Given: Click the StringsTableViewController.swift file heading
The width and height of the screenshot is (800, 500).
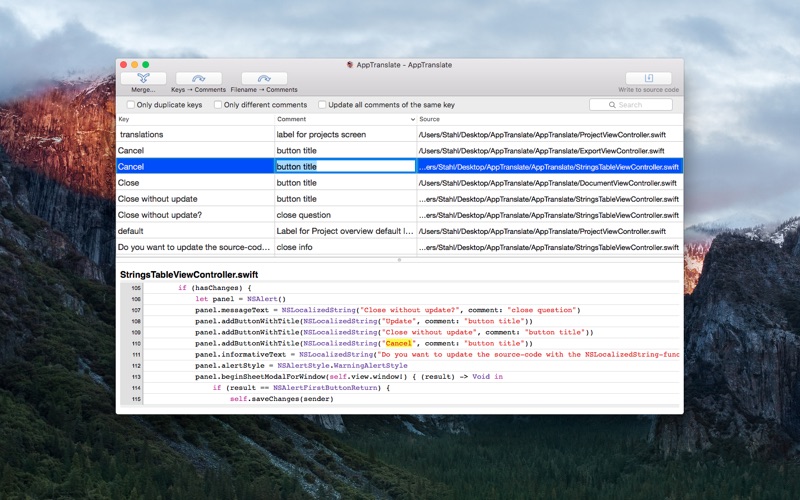Looking at the screenshot, I should [x=189, y=274].
